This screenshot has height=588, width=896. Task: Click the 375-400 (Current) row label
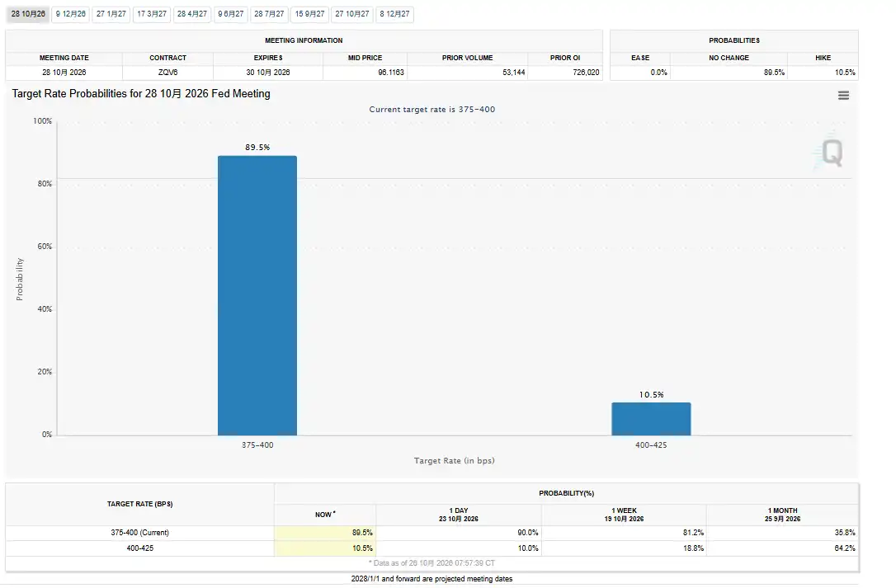tap(140, 533)
